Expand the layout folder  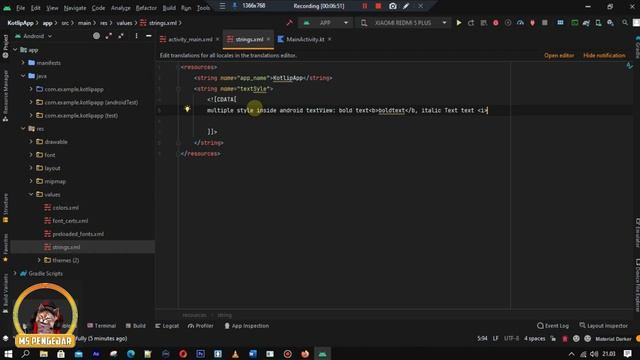[31, 168]
